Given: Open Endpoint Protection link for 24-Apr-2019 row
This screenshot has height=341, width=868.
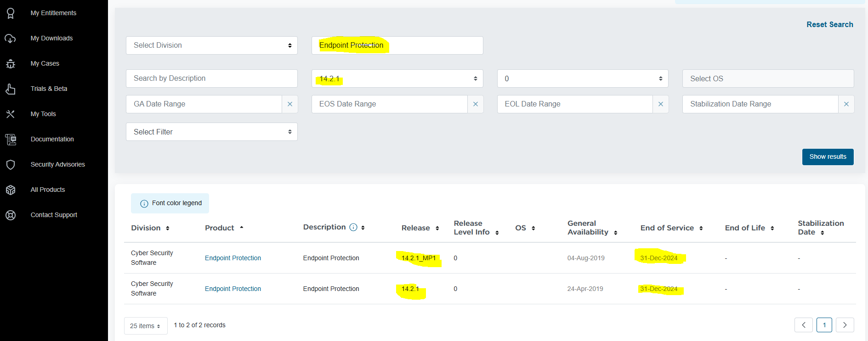Looking at the screenshot, I should tap(233, 289).
